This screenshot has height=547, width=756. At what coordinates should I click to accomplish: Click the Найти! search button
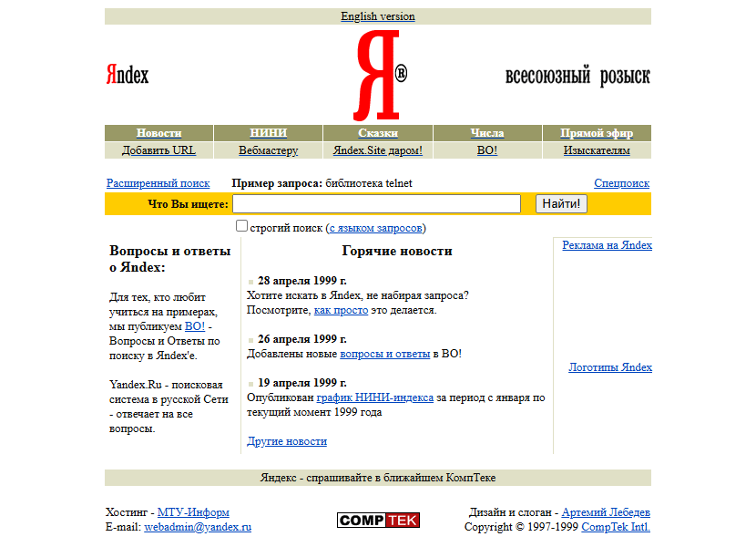pyautogui.click(x=561, y=203)
